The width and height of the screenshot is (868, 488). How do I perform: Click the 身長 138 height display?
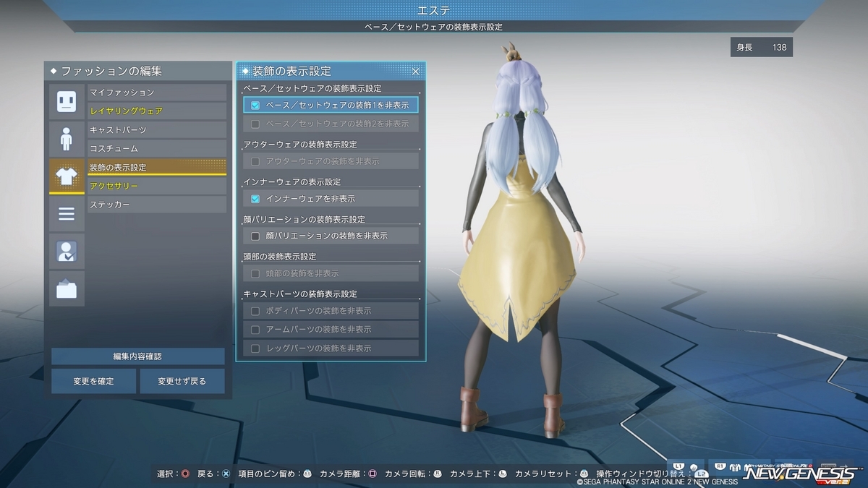click(x=761, y=48)
